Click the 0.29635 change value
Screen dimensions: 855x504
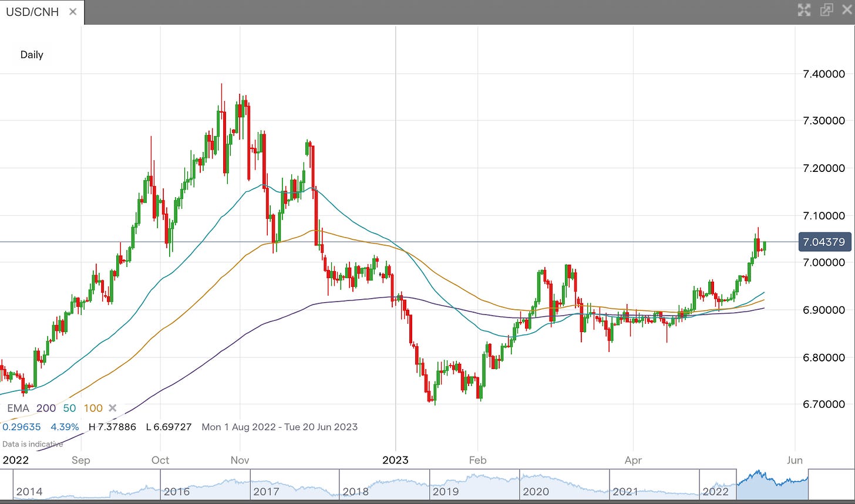(x=21, y=427)
